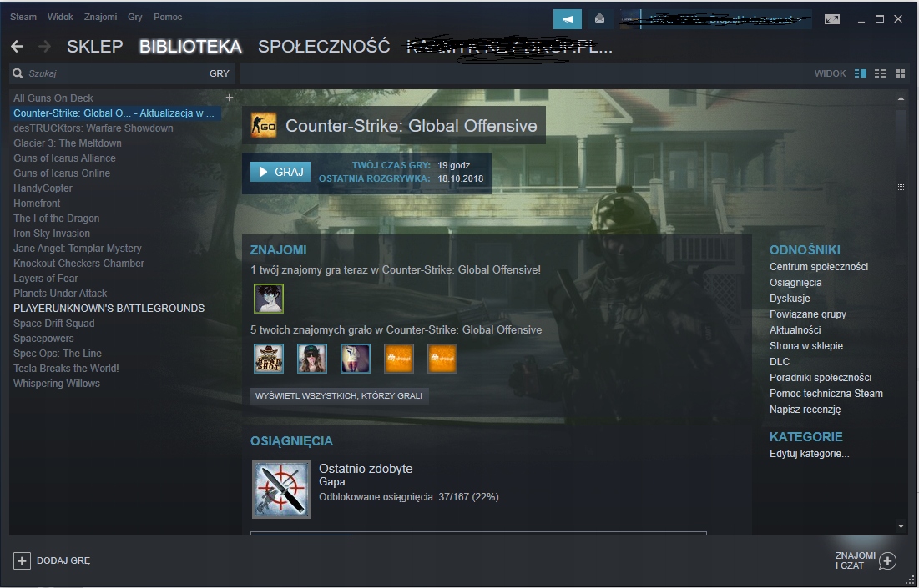Click the Counter-Strike GO game icon
This screenshot has width=919, height=588.
coord(264,125)
